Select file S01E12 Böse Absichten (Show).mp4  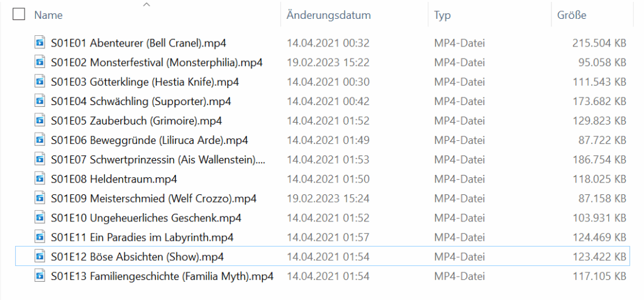[x=137, y=257]
